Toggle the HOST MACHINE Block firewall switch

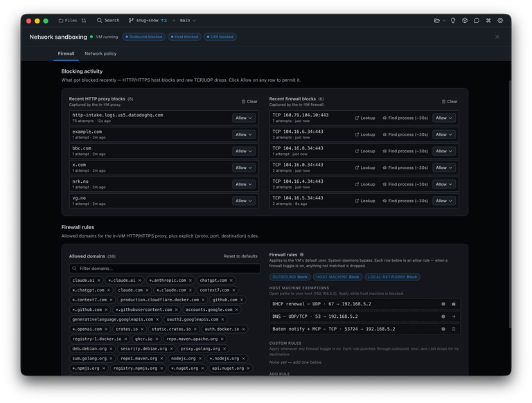coord(337,277)
